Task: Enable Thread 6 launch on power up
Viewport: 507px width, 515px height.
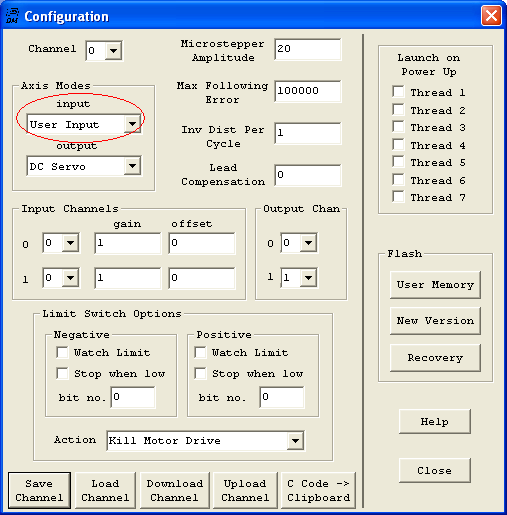Action: [398, 180]
